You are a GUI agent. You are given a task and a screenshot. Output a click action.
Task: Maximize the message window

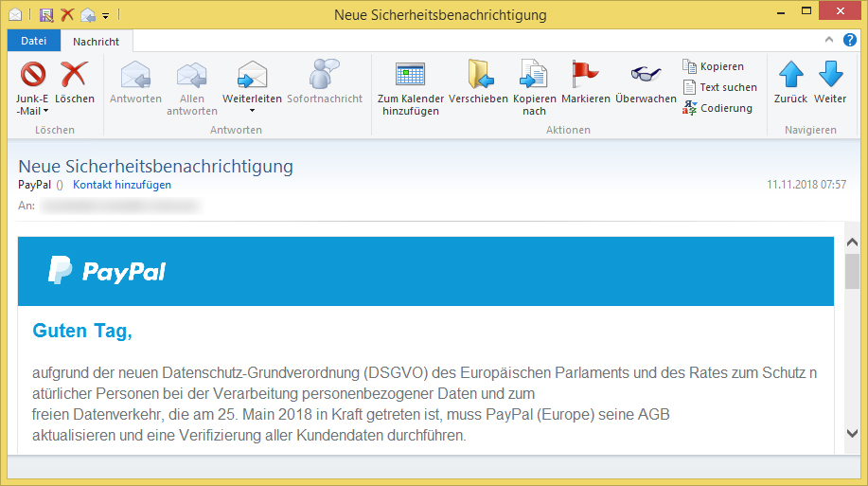pos(806,11)
